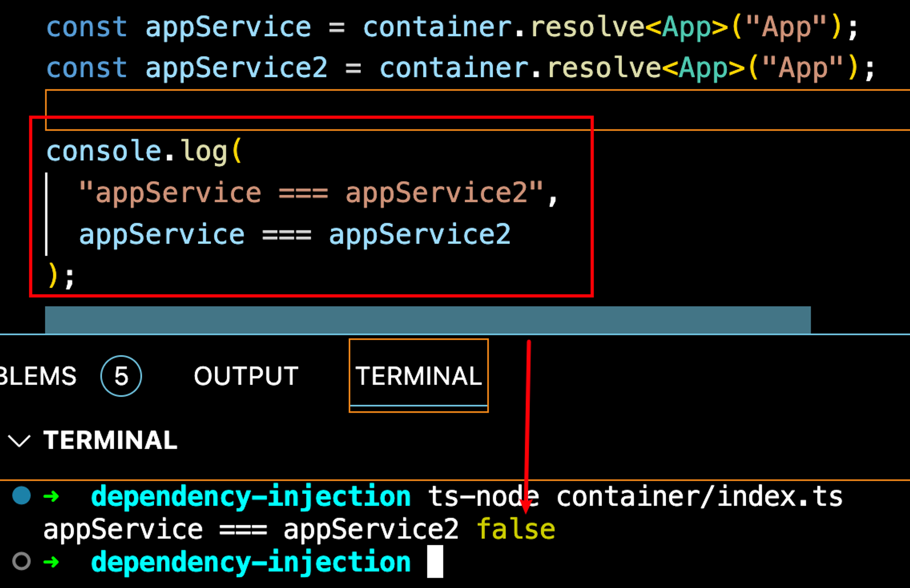Screen dimensions: 910x588
Task: Click the green arrow on ts-node line
Action: coord(51,496)
